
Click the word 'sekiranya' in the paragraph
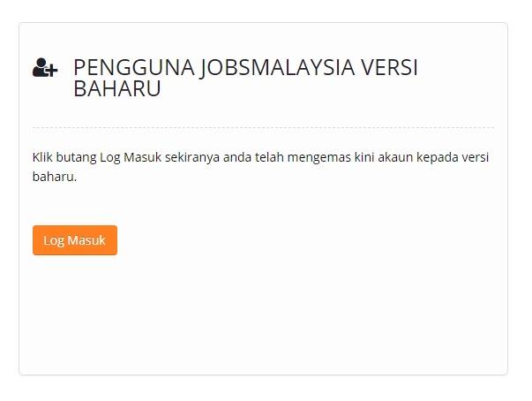pyautogui.click(x=192, y=157)
